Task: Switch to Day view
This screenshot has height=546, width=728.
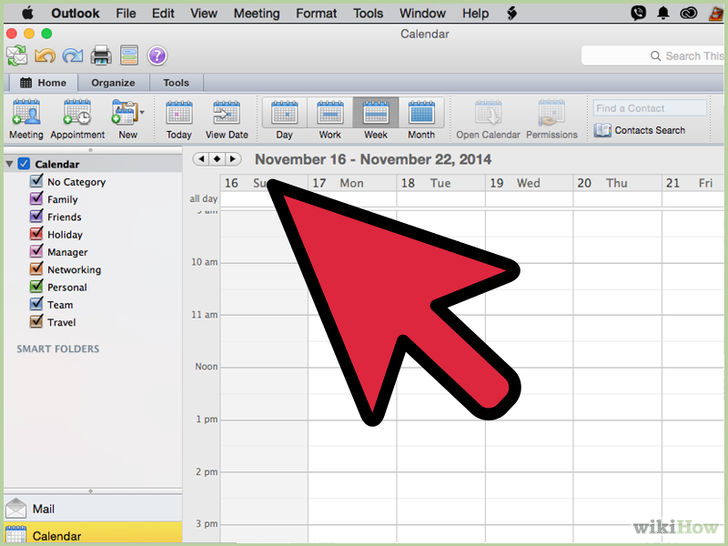Action: tap(284, 119)
